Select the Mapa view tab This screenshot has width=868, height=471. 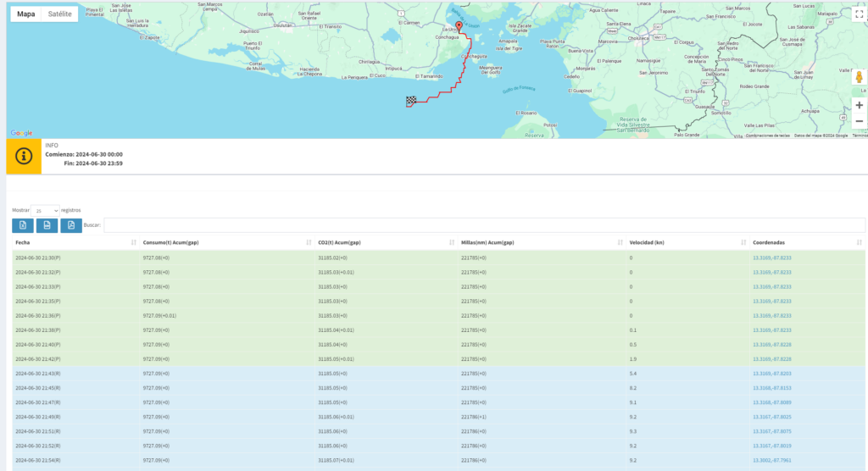25,14
